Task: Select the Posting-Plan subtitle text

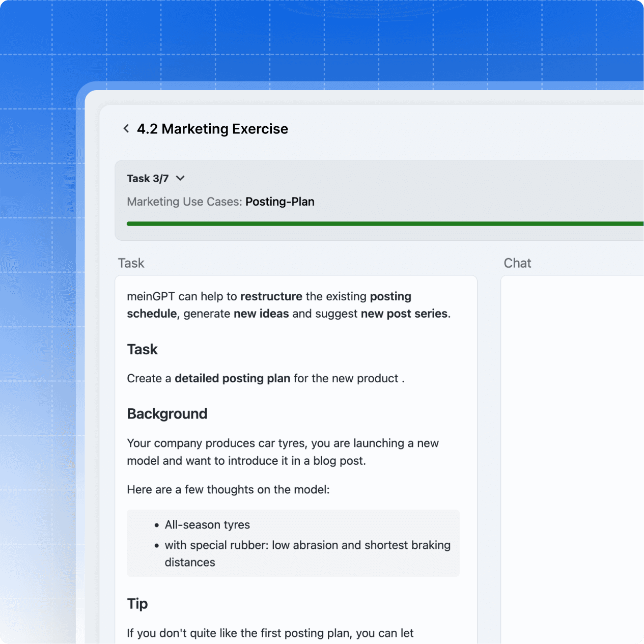Action: (x=279, y=202)
